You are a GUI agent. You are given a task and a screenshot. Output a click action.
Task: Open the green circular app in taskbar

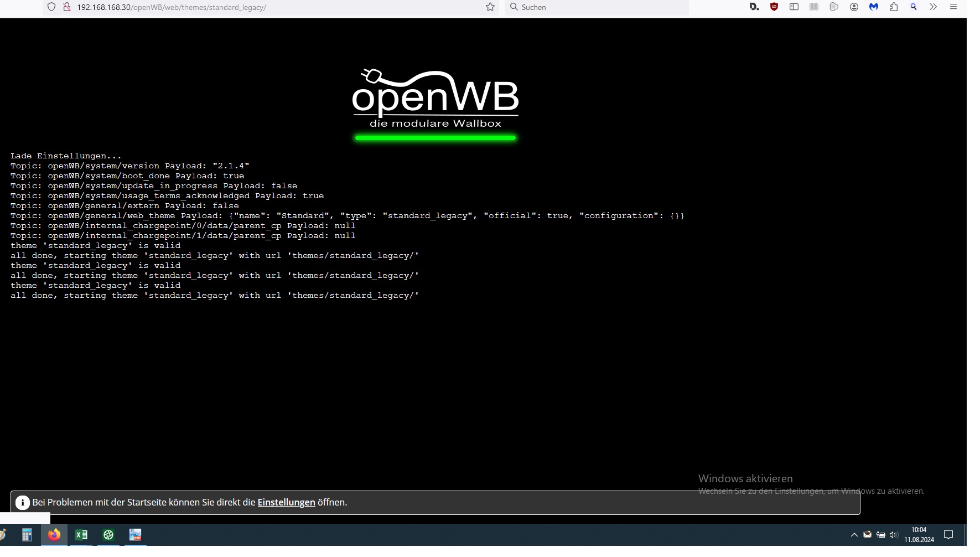pyautogui.click(x=108, y=535)
